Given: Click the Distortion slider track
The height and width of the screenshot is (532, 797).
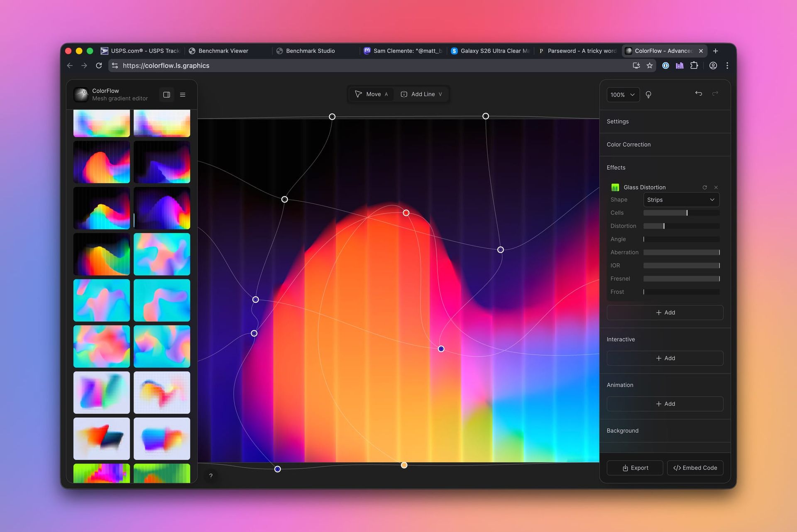Looking at the screenshot, I should pyautogui.click(x=681, y=226).
